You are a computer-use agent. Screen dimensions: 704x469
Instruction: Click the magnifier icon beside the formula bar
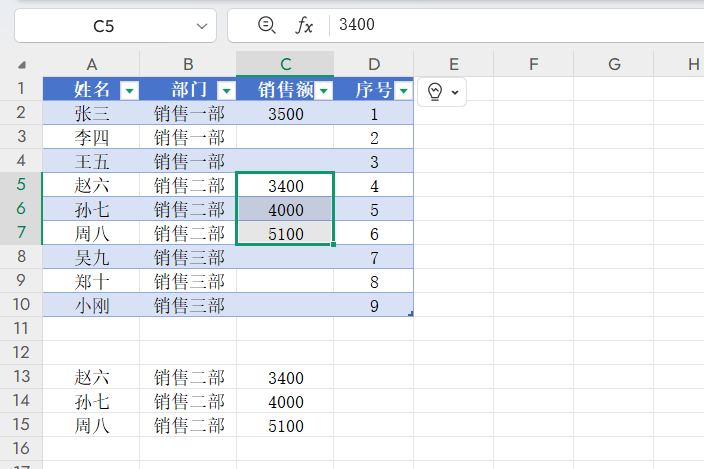(x=266, y=26)
